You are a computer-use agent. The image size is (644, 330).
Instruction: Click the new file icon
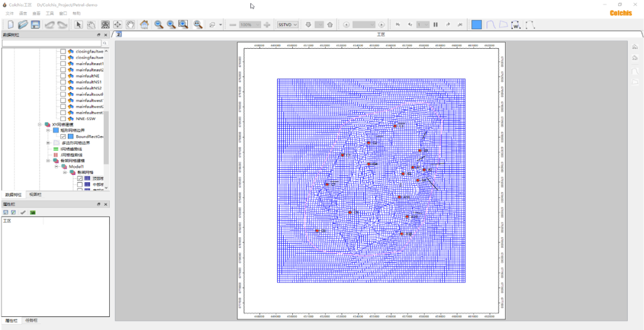[x=10, y=24]
